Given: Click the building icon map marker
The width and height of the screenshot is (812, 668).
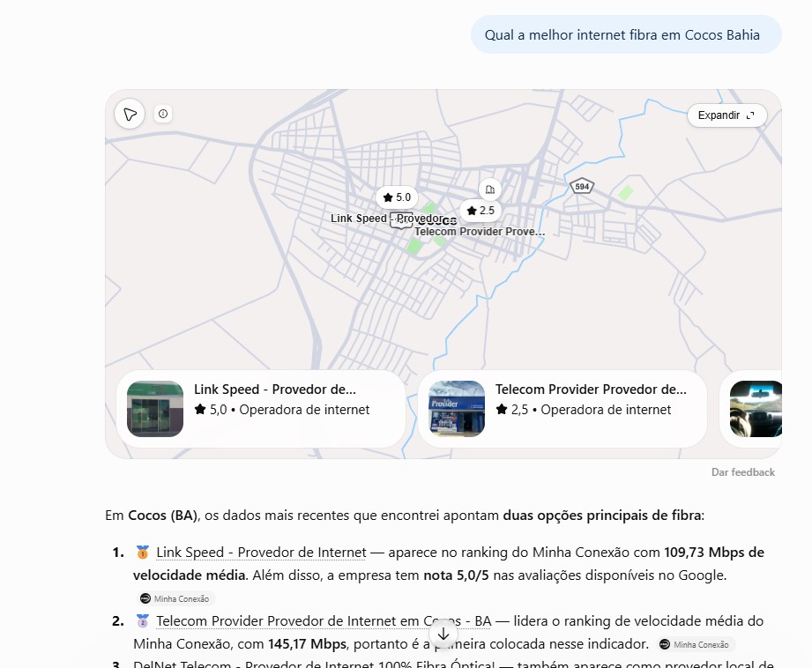Looking at the screenshot, I should click(x=490, y=189).
